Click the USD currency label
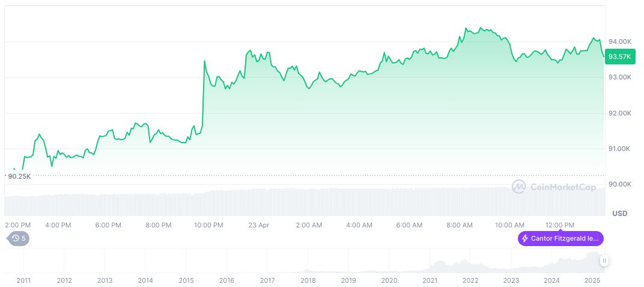The image size is (644, 287). point(619,214)
